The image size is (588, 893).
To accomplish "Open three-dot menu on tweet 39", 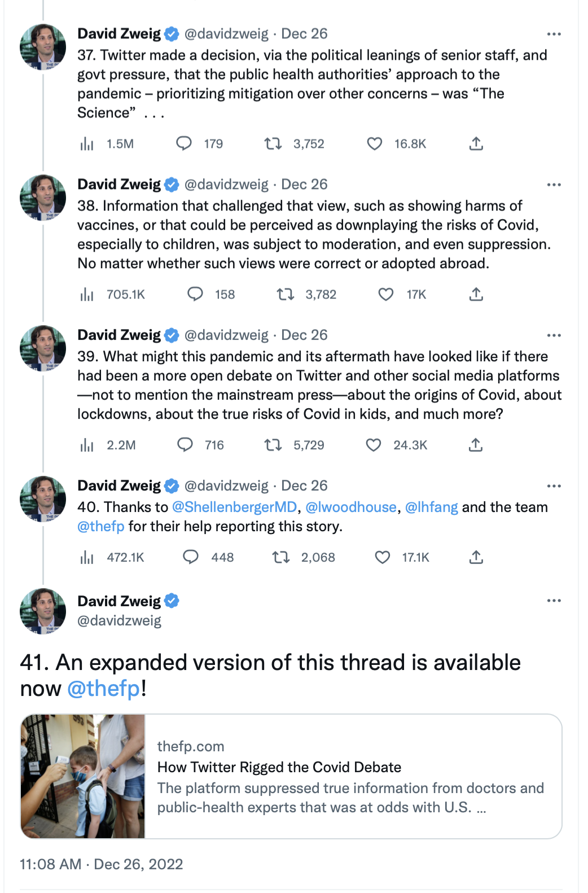I will 554,335.
